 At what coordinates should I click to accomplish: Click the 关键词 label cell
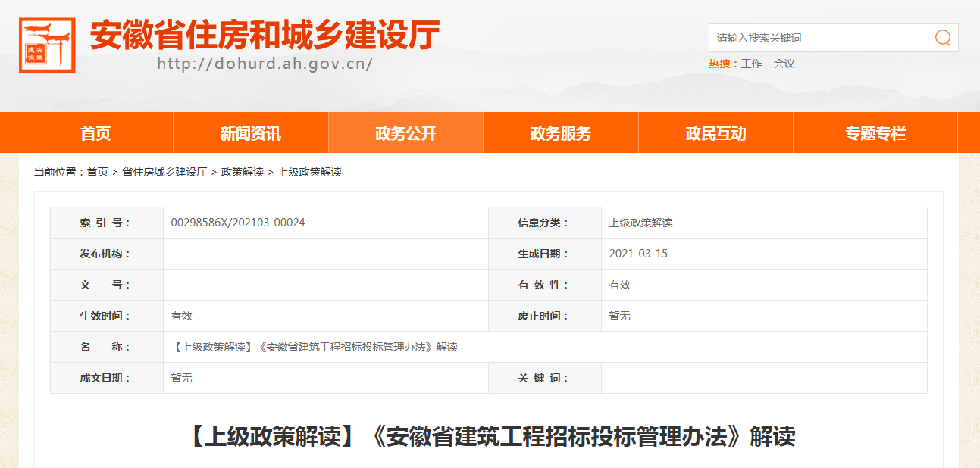point(545,378)
